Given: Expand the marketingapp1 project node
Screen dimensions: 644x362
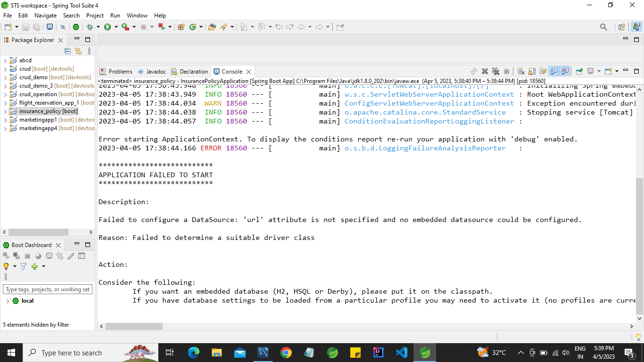Looking at the screenshot, I should [x=5, y=120].
